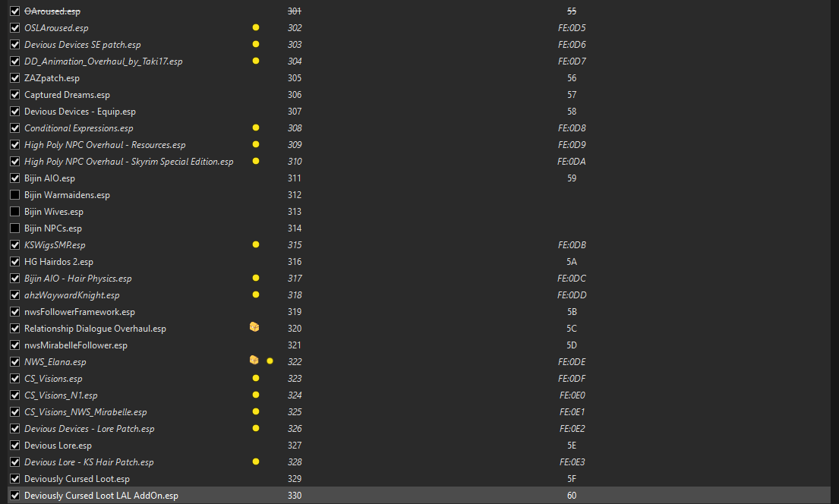Select the Devious Devices - Equip.esp row
Image resolution: width=839 pixels, height=504 pixels.
[419, 112]
